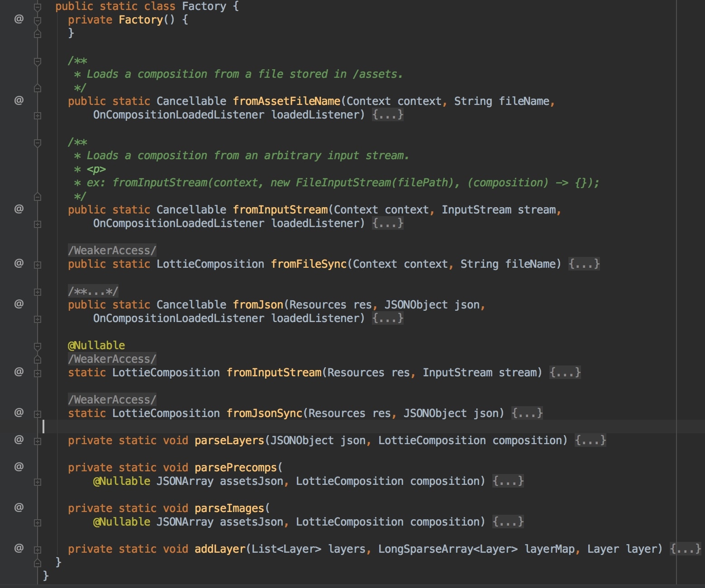The width and height of the screenshot is (705, 588).
Task: Expand the {...} placeholder after fromJsonSync's JSONObject json)
Action: 527,413
